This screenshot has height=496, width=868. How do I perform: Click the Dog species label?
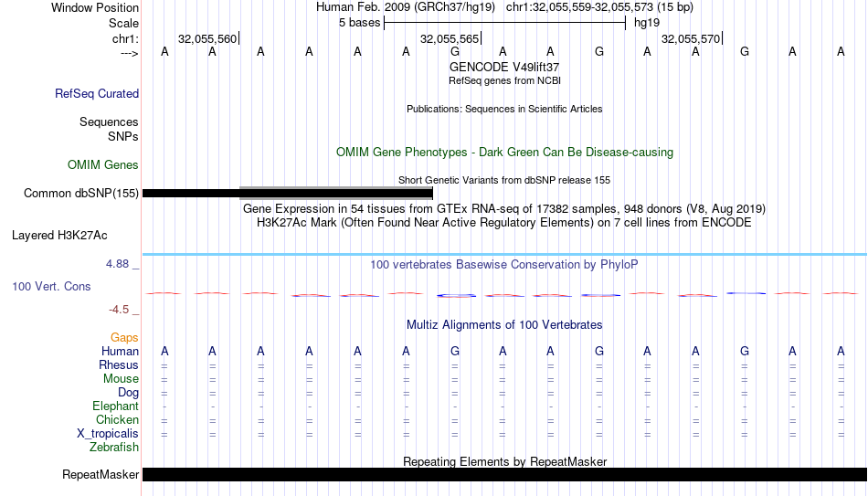tap(129, 393)
